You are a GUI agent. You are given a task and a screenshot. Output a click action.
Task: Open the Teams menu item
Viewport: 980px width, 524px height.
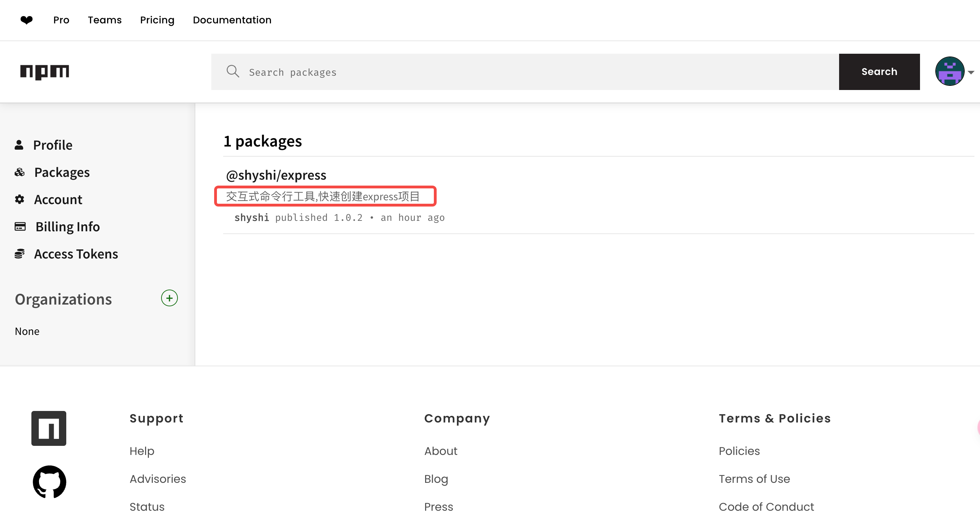105,20
